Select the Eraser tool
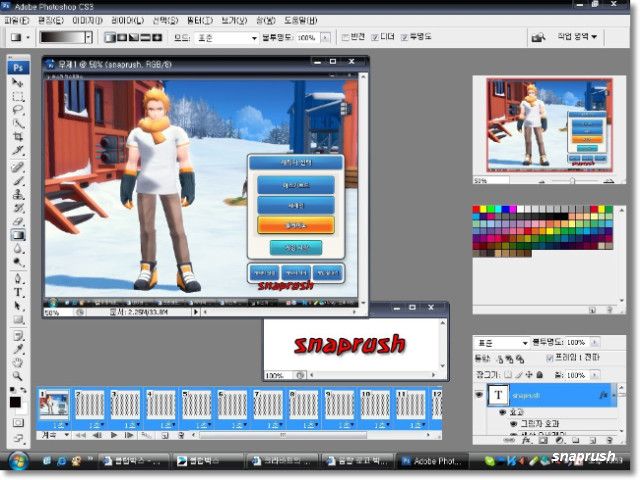 (x=18, y=221)
